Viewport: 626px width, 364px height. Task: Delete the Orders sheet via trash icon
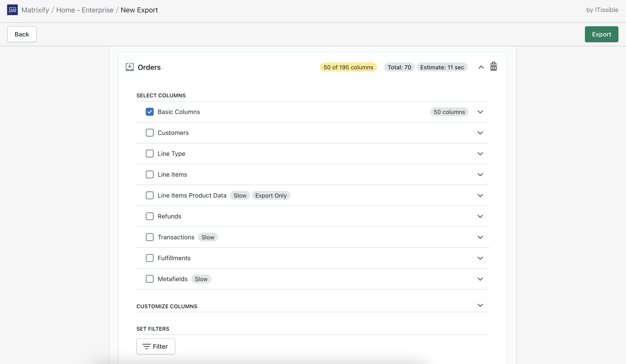(493, 67)
